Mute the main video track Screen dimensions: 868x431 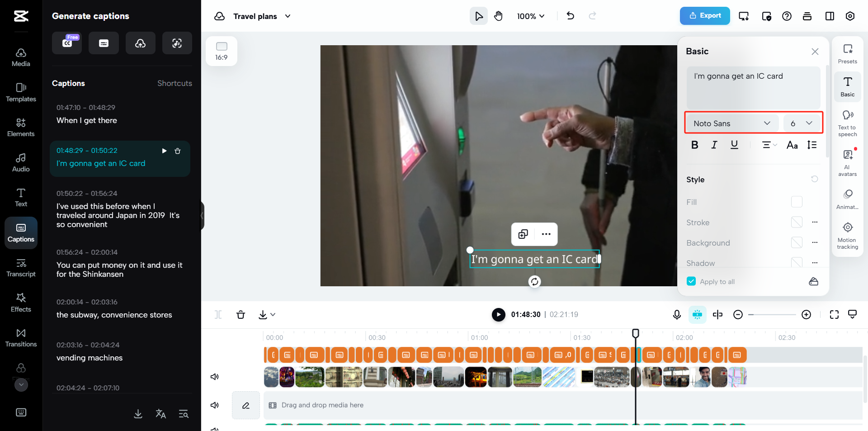pyautogui.click(x=215, y=377)
